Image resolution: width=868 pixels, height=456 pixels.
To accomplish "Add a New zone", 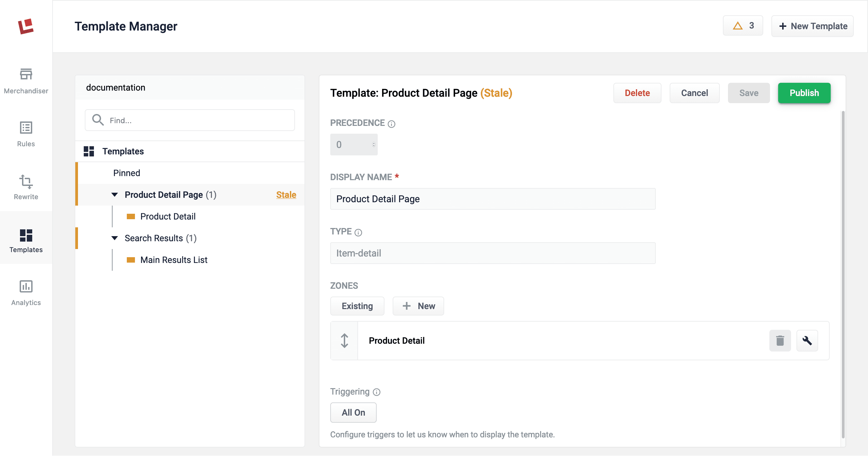I will pyautogui.click(x=418, y=306).
